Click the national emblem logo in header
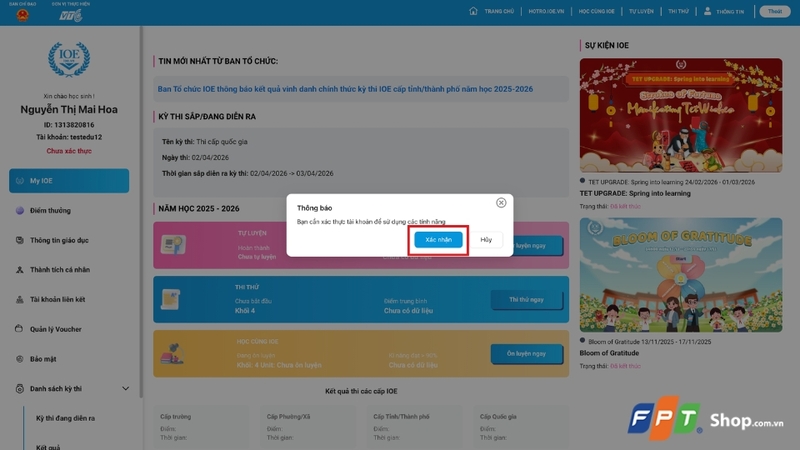Viewport: 800px width, 450px height. tap(22, 15)
